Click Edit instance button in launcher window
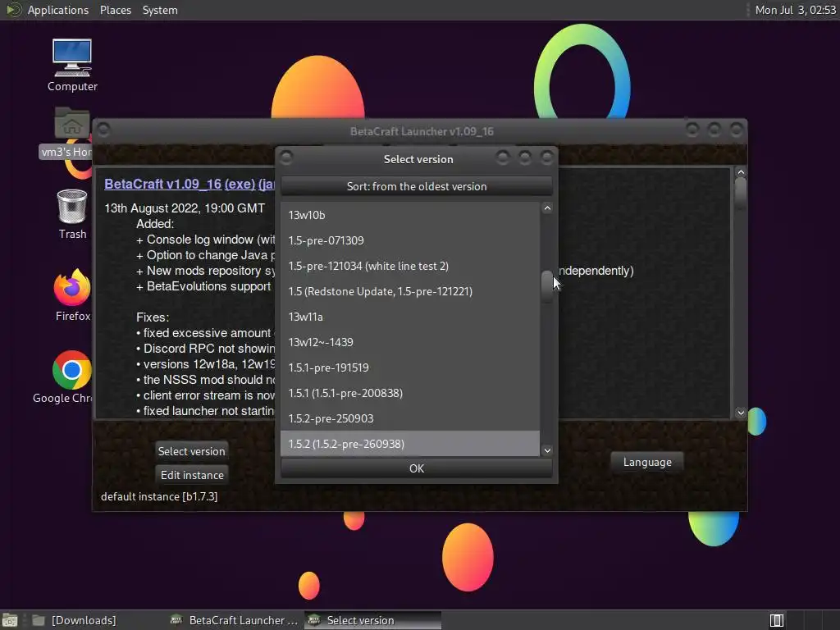Image resolution: width=840 pixels, height=630 pixels. (x=192, y=475)
